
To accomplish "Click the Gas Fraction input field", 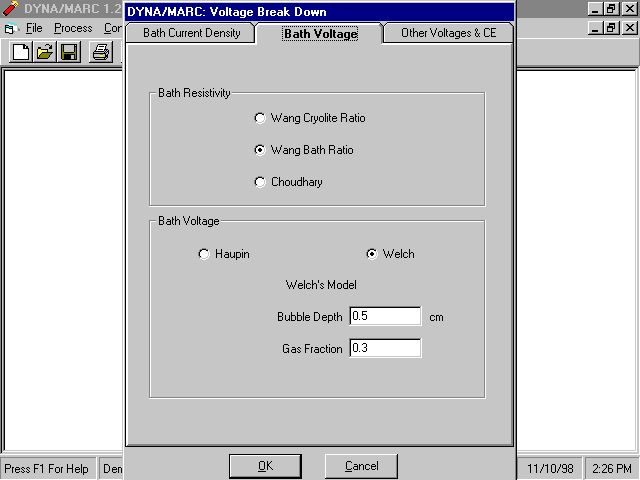I will click(x=385, y=348).
